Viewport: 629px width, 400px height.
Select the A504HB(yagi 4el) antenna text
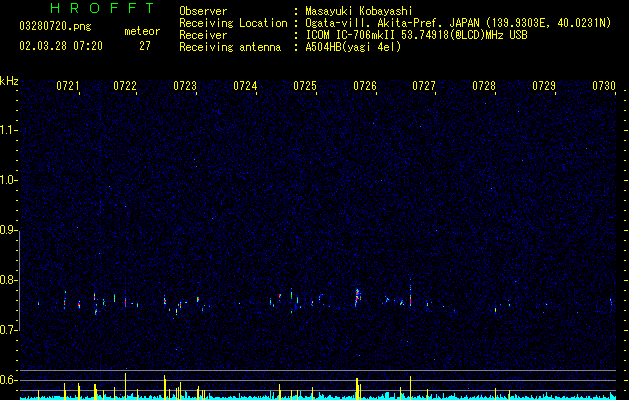[353, 47]
